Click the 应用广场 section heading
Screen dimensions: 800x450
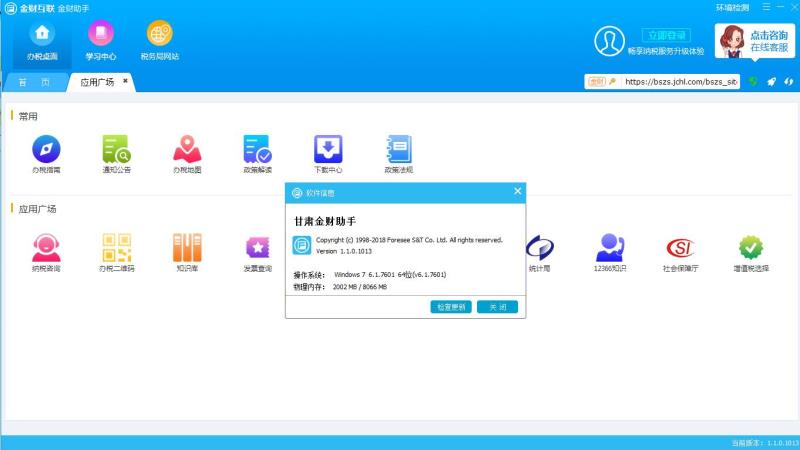37,209
